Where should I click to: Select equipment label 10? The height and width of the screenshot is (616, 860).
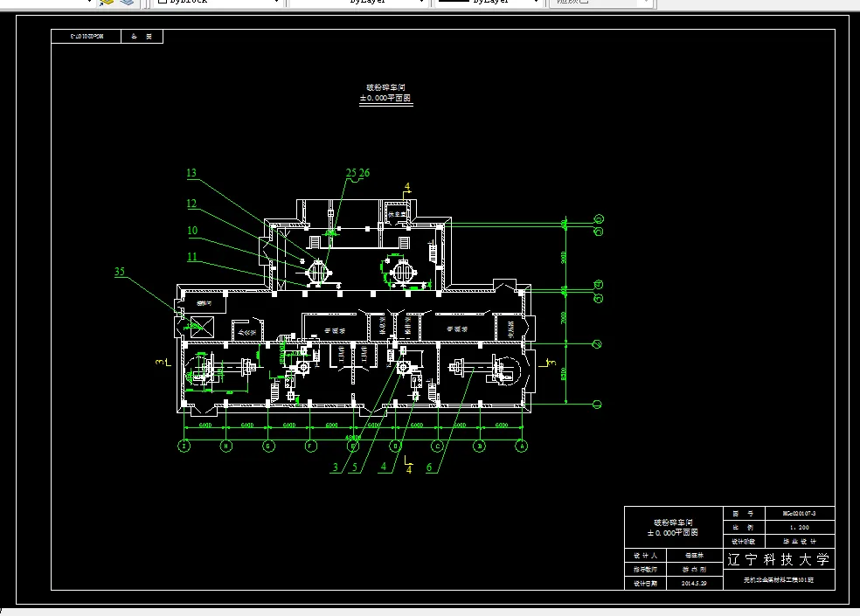pyautogui.click(x=192, y=231)
